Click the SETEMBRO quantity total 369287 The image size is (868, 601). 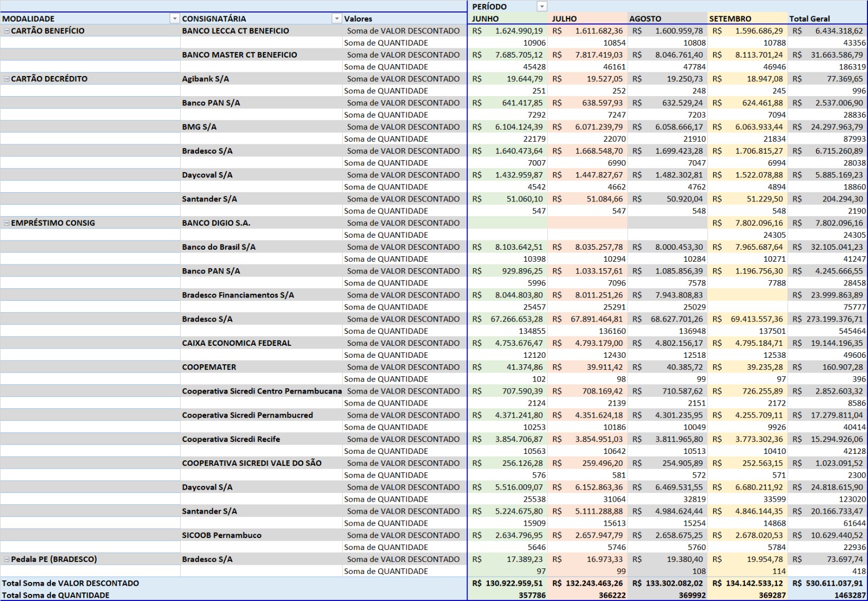tap(771, 595)
